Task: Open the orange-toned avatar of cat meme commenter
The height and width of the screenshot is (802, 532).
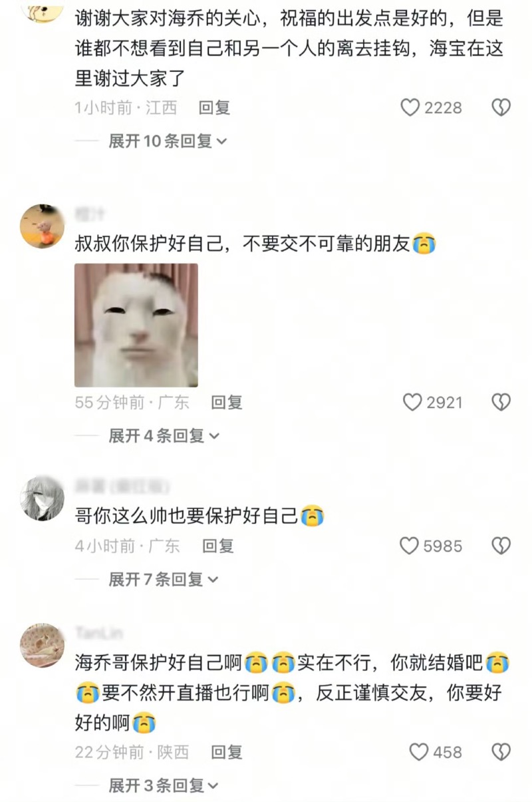Action: click(43, 226)
